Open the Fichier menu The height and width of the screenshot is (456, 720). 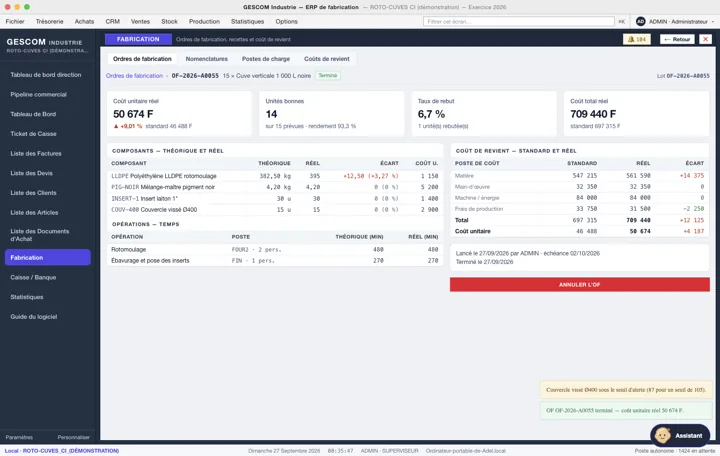point(15,22)
